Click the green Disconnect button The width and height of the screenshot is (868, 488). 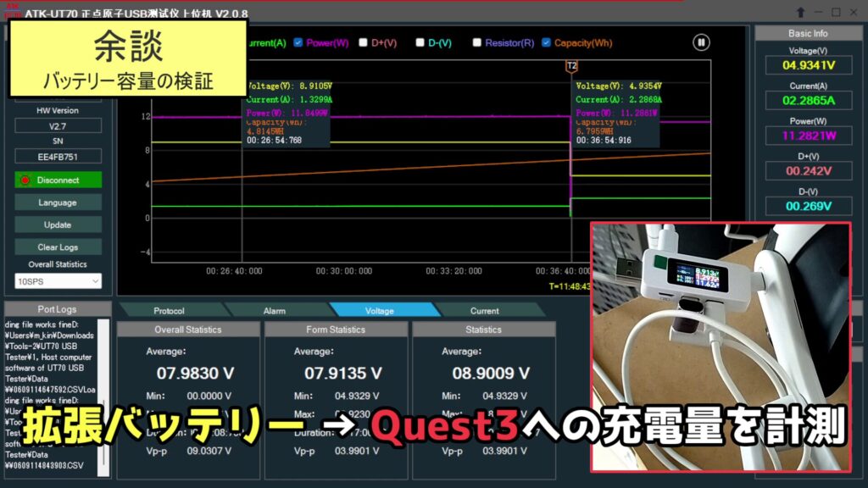tap(58, 180)
